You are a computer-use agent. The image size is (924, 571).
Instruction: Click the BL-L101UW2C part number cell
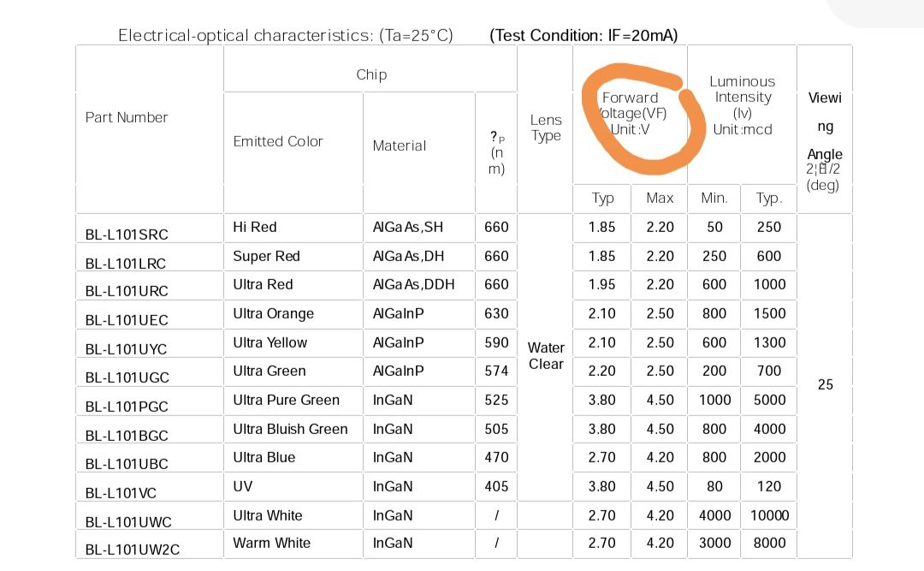[x=133, y=549]
